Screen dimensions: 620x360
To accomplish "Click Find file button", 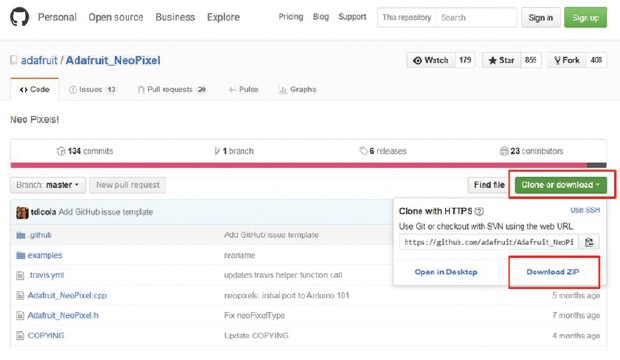I will pyautogui.click(x=489, y=185).
